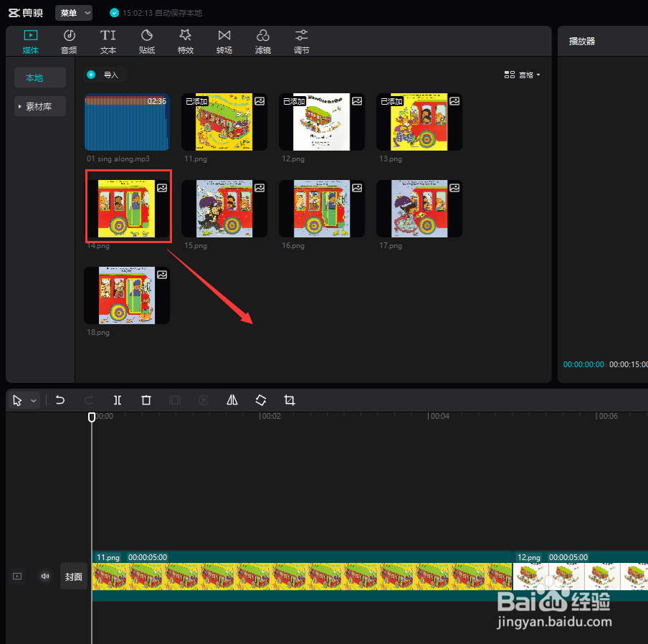Click the timeline playhead handle

tap(92, 417)
